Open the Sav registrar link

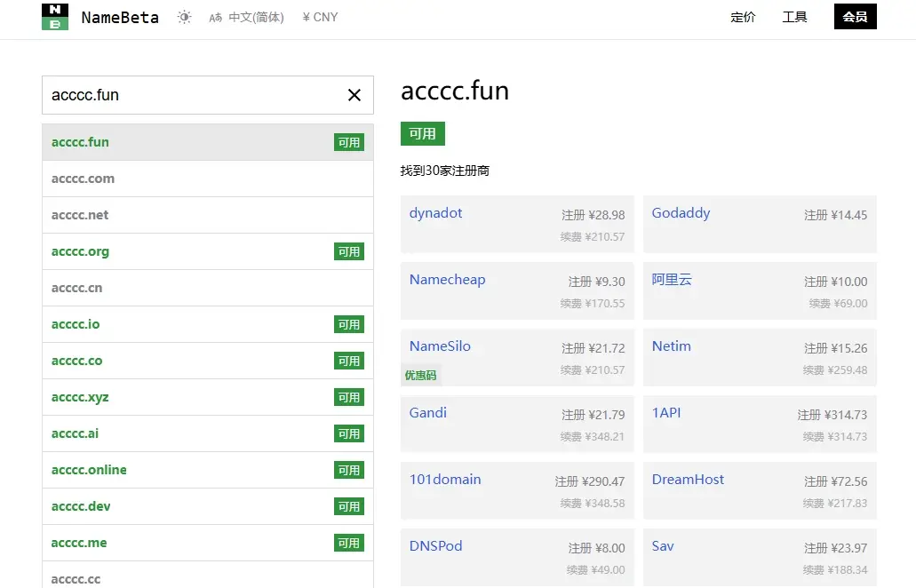pyautogui.click(x=663, y=546)
